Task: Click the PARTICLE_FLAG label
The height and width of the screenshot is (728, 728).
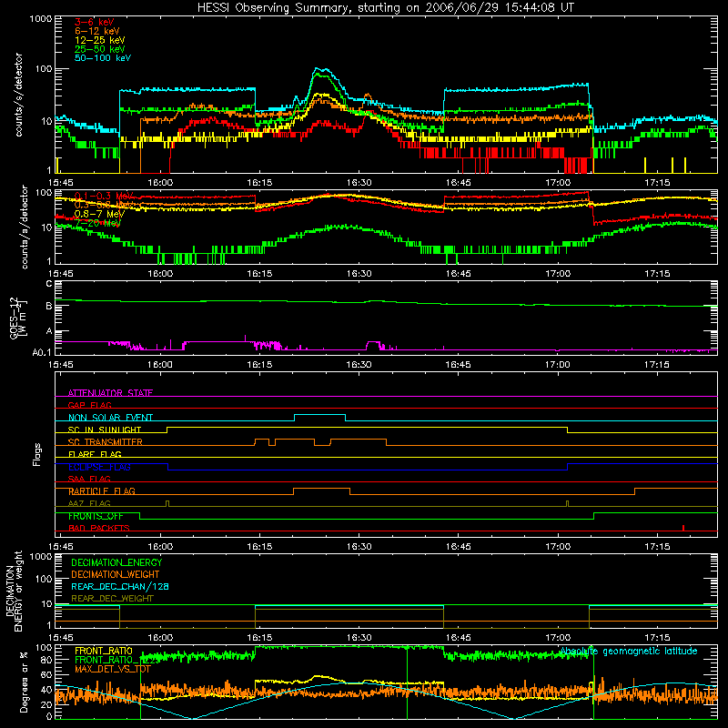Action: coord(102,490)
